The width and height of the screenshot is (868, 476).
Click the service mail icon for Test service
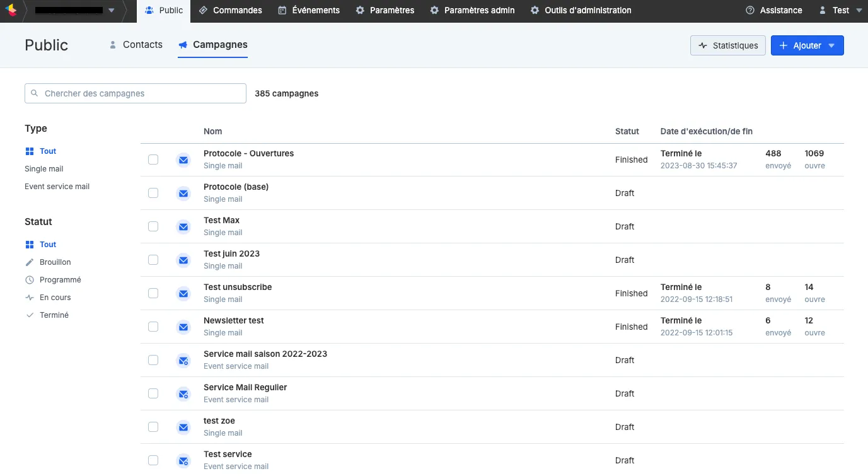pyautogui.click(x=183, y=461)
